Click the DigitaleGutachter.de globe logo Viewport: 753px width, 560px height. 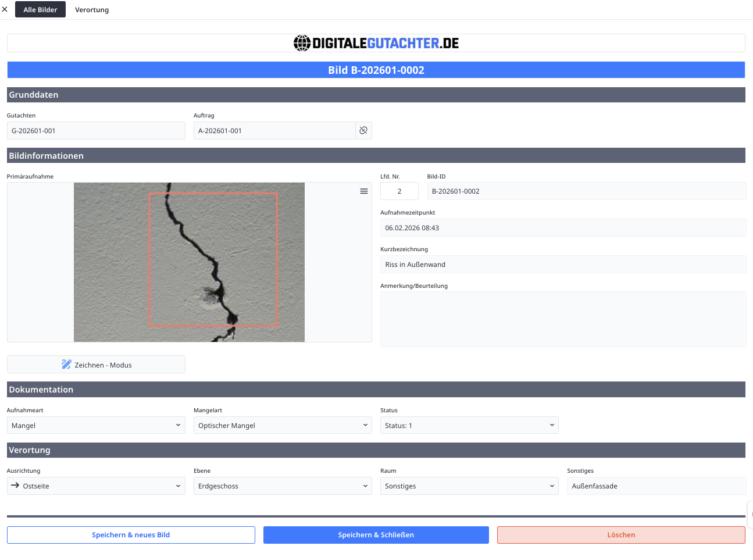click(x=302, y=43)
